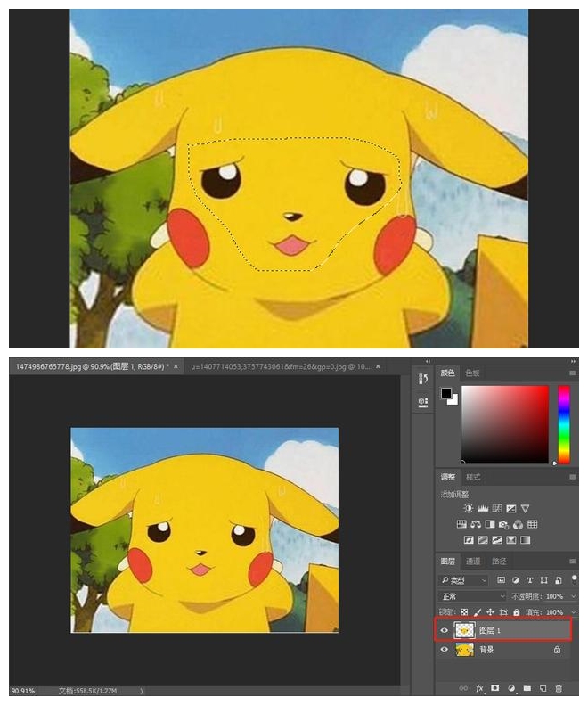588x705 pixels.
Task: Select the 调整 tab
Action: [448, 477]
